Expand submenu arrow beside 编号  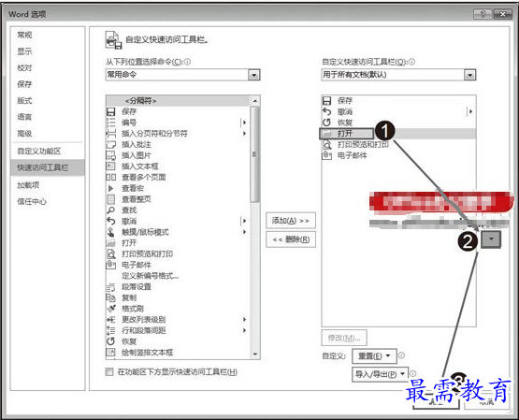pyautogui.click(x=244, y=123)
